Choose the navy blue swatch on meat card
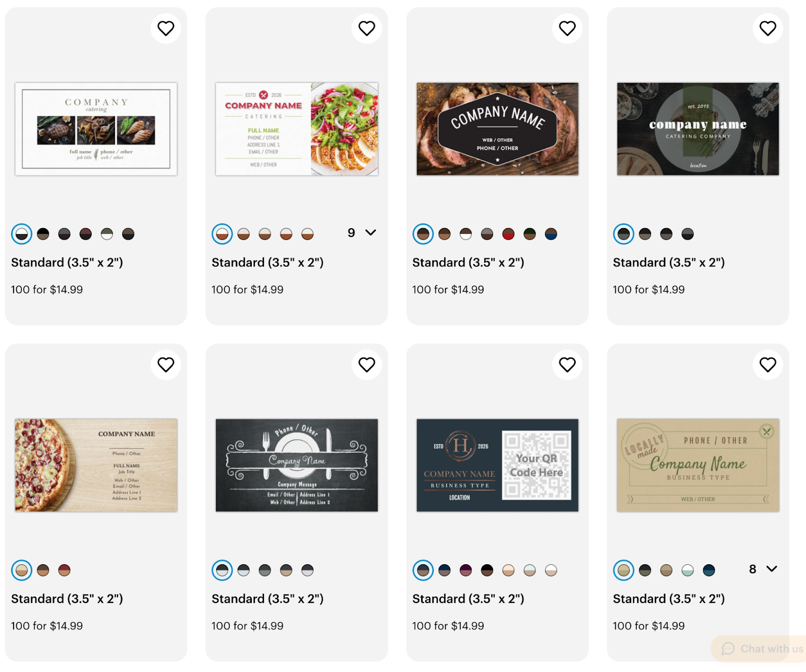 (551, 234)
